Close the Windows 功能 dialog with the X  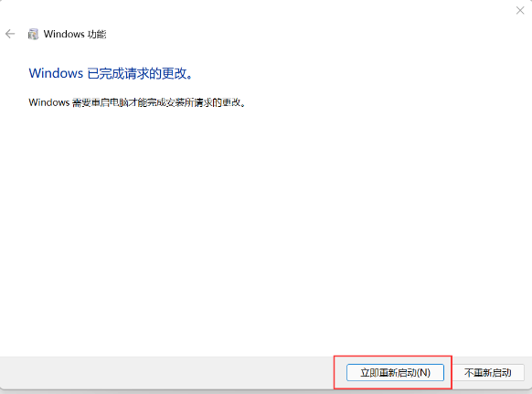tap(520, 11)
